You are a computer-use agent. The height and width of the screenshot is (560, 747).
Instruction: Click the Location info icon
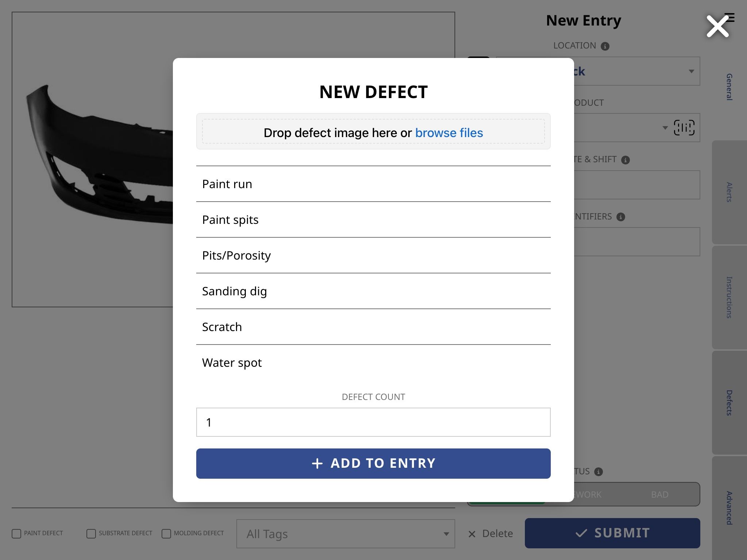click(x=605, y=46)
